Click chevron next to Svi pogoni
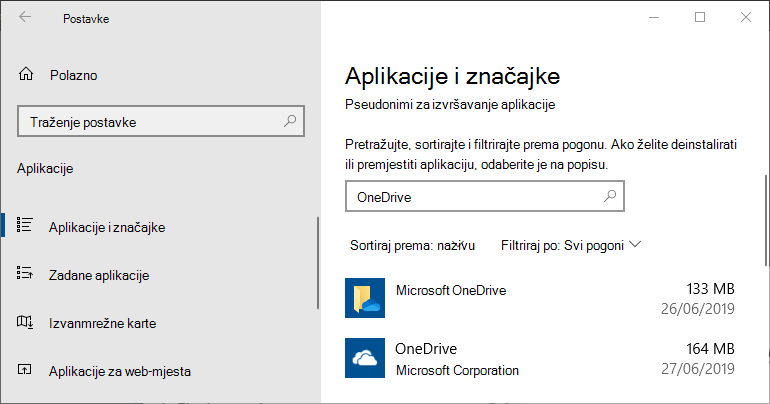This screenshot has width=770, height=404. (635, 244)
